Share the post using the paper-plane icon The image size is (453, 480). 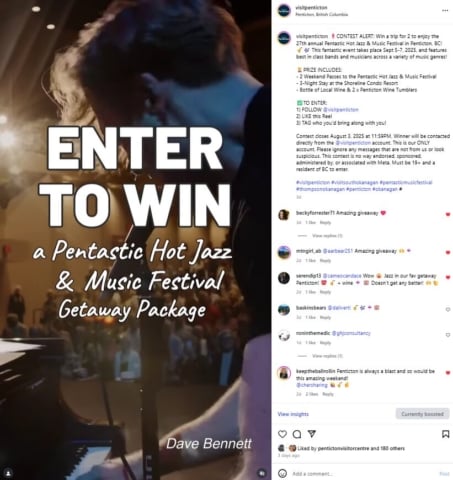click(x=311, y=434)
